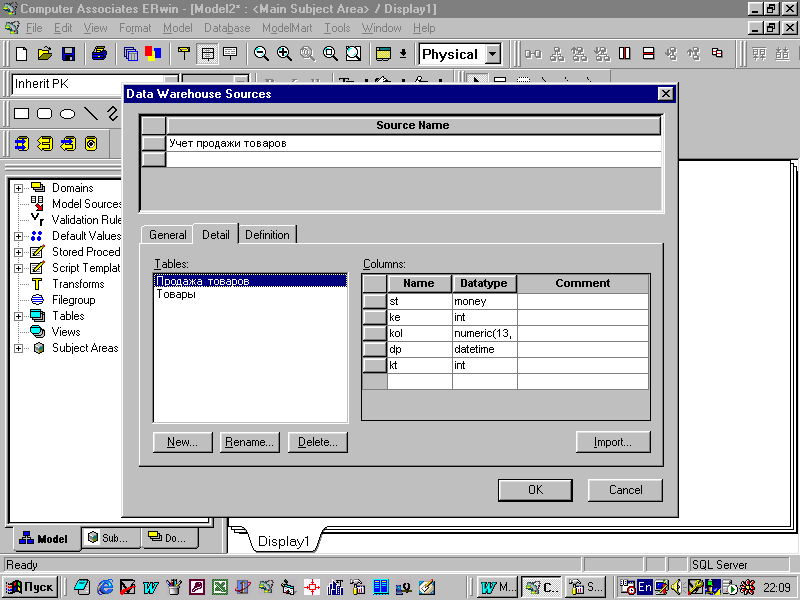Select the ellipse drawing shape tool
Viewport: 800px width, 600px height.
[x=67, y=113]
